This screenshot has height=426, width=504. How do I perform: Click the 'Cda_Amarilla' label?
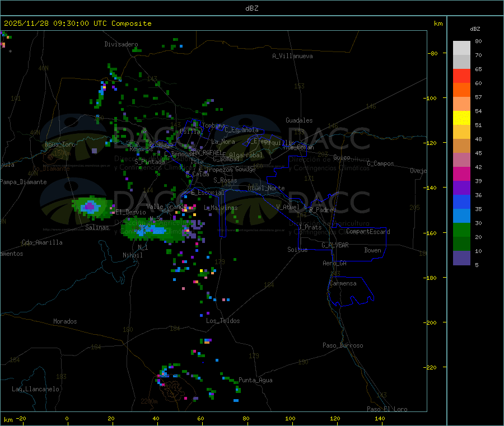(42, 242)
